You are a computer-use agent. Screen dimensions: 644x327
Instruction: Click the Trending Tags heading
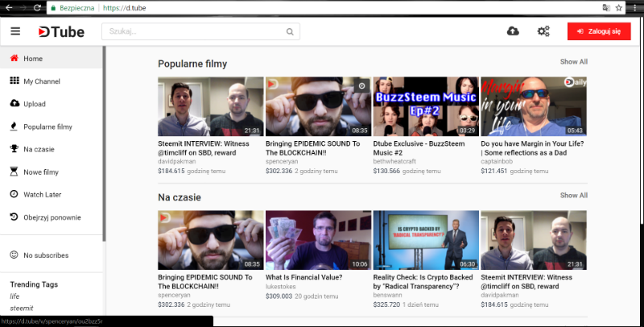[x=34, y=284]
